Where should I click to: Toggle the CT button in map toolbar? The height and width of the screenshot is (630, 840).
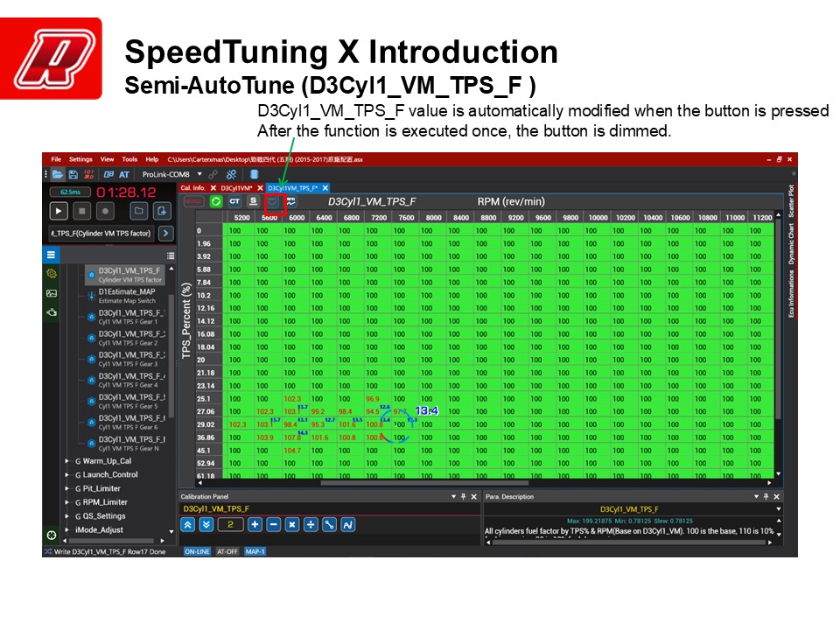coord(234,201)
